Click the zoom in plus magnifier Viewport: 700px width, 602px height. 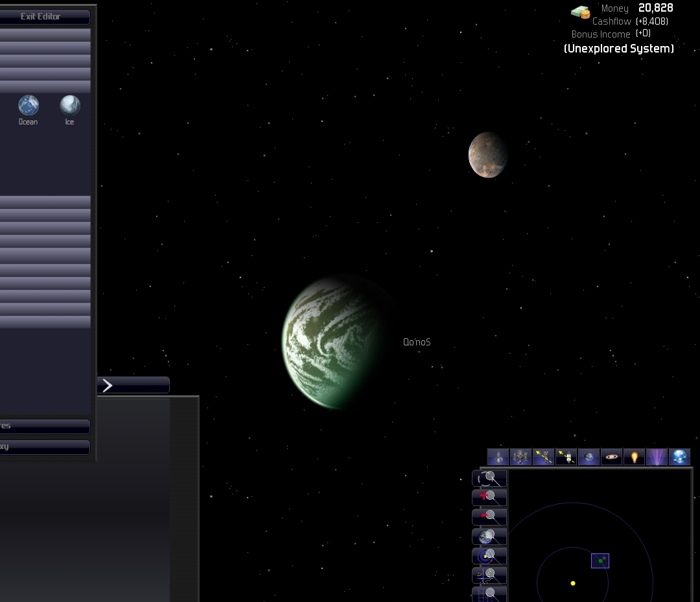489,497
